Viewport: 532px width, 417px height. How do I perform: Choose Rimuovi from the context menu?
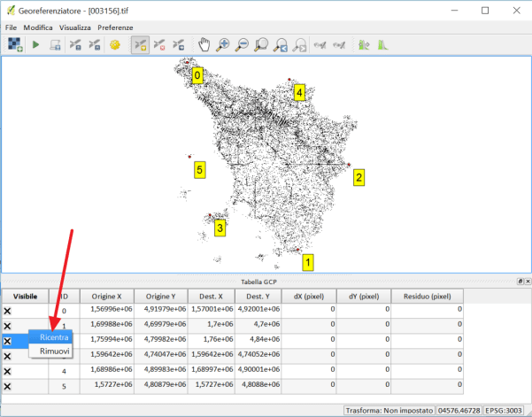pyautogui.click(x=54, y=351)
